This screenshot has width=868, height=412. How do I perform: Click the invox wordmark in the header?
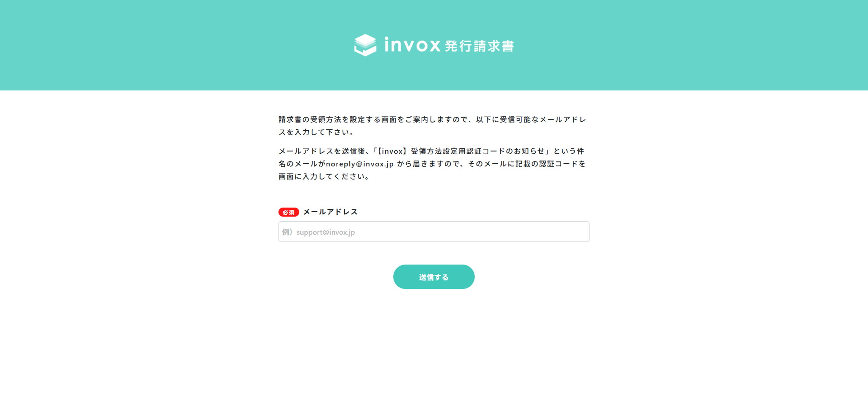pos(412,45)
